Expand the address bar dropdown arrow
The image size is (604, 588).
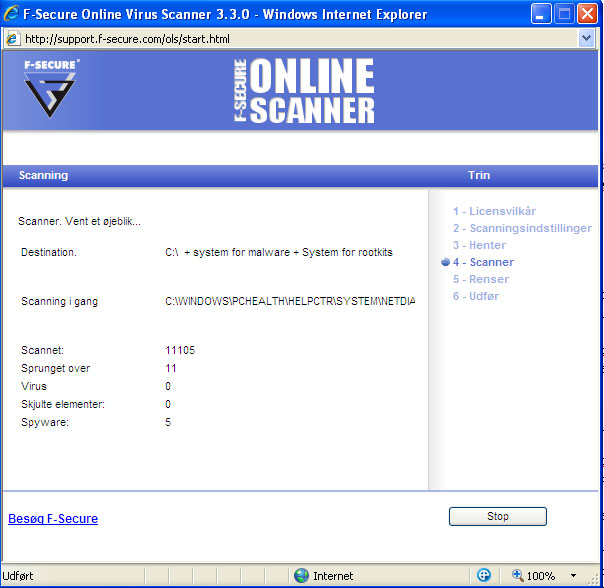pyautogui.click(x=586, y=39)
